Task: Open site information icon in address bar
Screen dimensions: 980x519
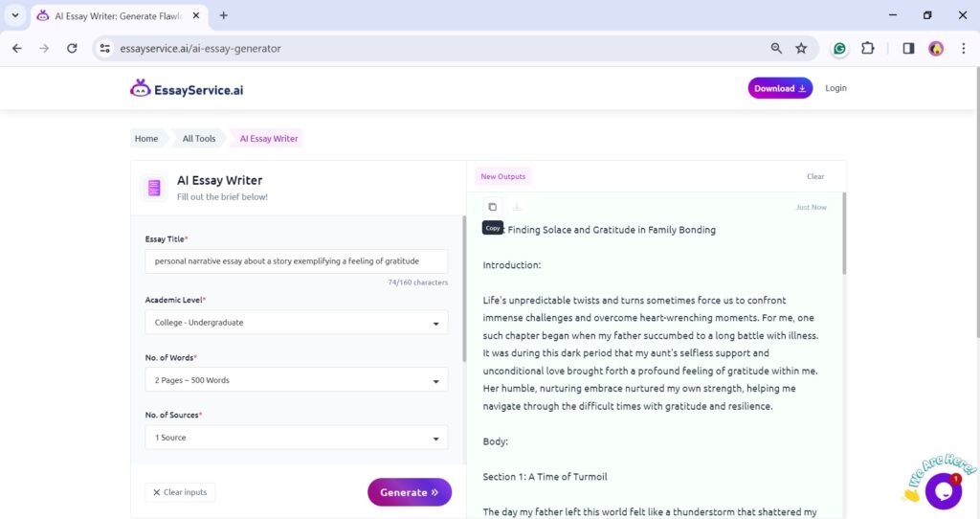Action: 105,48
